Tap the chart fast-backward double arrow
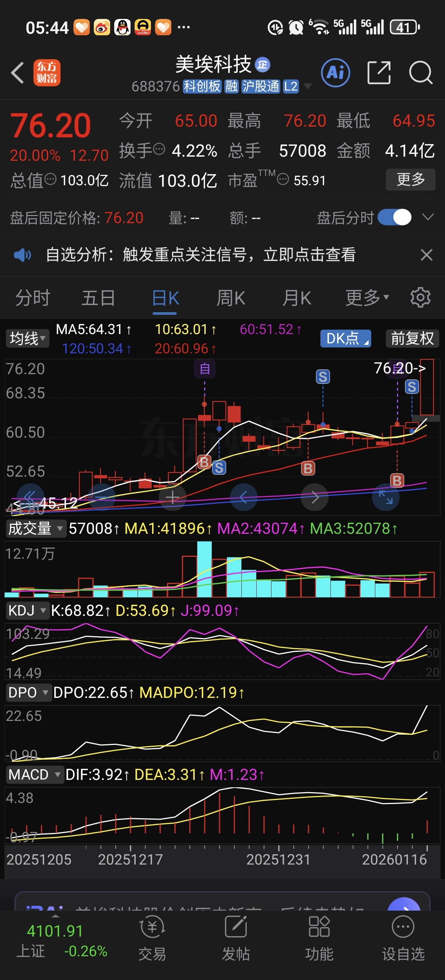The image size is (445, 980). (30, 497)
